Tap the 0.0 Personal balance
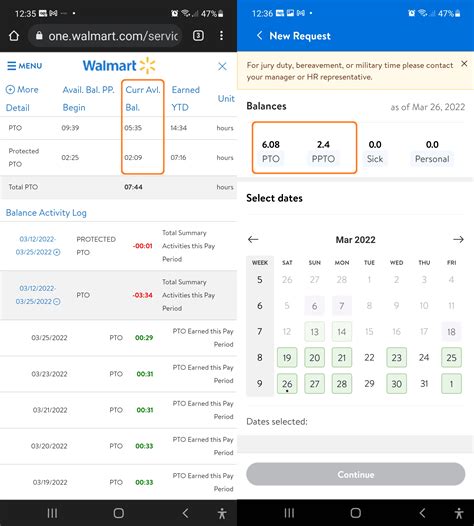474x526 pixels. (432, 152)
